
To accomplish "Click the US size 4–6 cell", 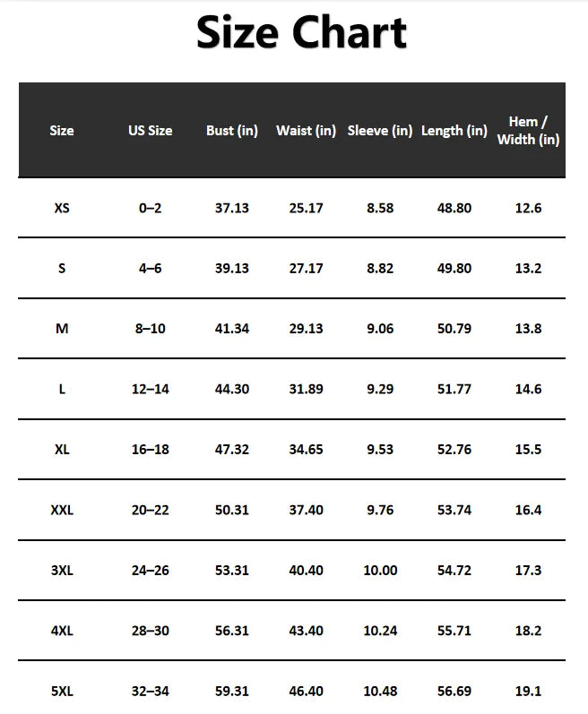I will pyautogui.click(x=151, y=268).
